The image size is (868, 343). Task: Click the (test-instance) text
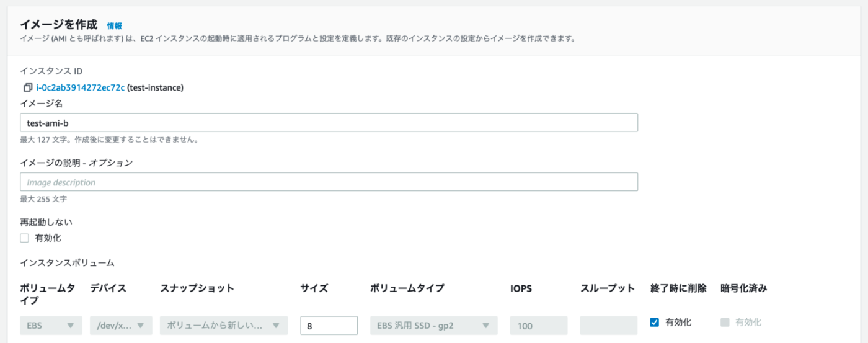coord(155,87)
